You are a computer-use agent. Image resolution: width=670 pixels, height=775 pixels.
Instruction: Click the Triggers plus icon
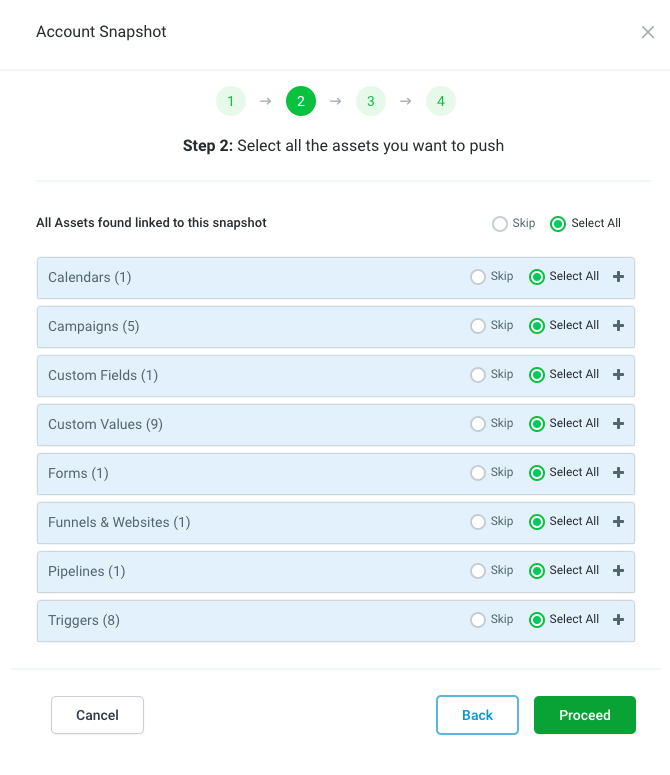618,620
